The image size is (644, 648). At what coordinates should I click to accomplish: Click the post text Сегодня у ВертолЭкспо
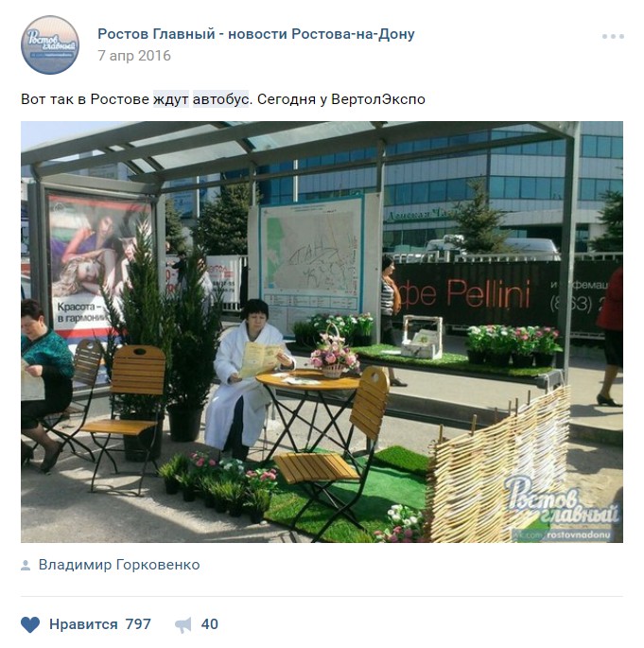(x=341, y=99)
